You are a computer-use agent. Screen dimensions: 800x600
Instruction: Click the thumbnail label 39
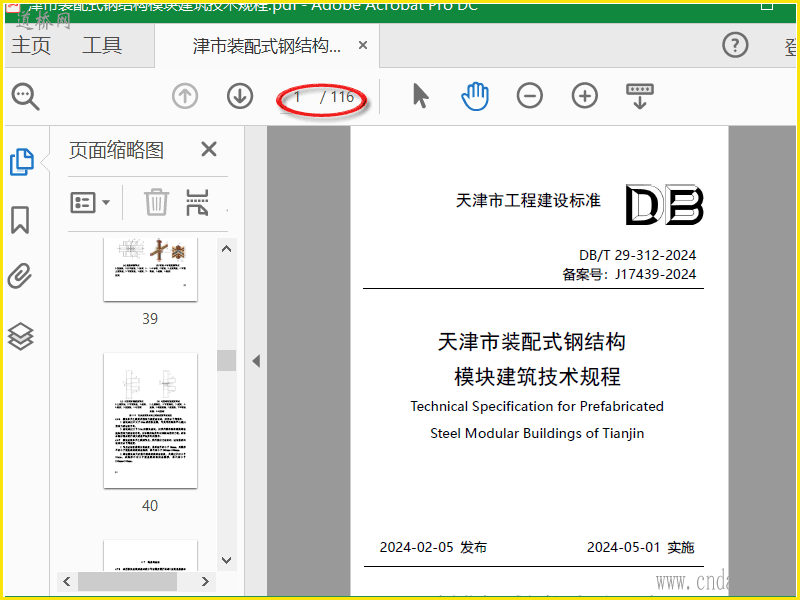[x=150, y=319]
